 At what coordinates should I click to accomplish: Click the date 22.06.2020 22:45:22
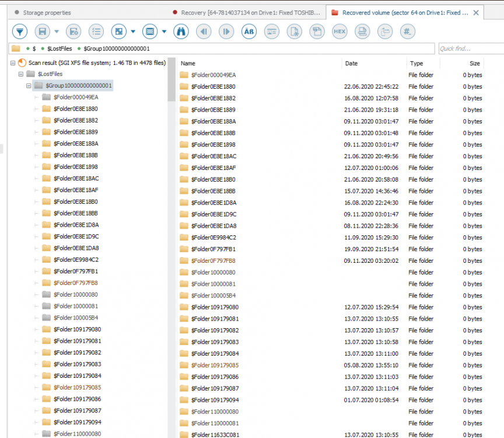tap(371, 86)
